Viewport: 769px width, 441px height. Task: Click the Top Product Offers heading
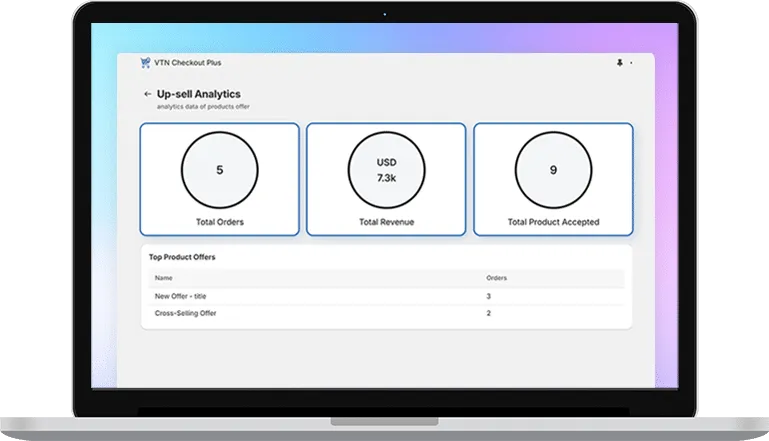pos(182,257)
